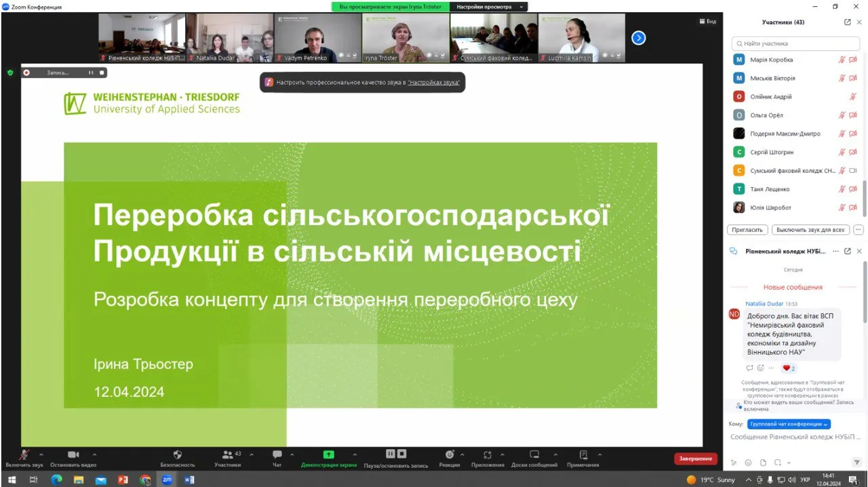Click the Пригласить invite button
Viewport: 868px width, 487px height.
click(748, 230)
